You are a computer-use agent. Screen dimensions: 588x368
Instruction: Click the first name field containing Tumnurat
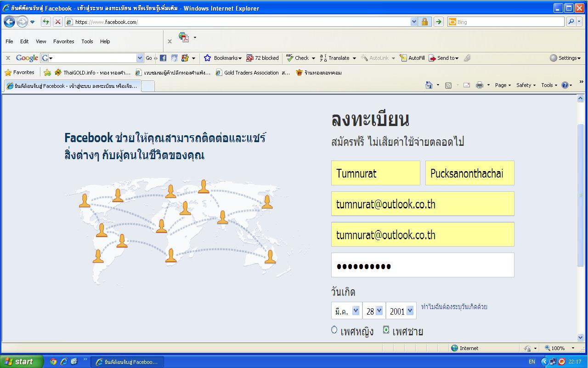376,173
